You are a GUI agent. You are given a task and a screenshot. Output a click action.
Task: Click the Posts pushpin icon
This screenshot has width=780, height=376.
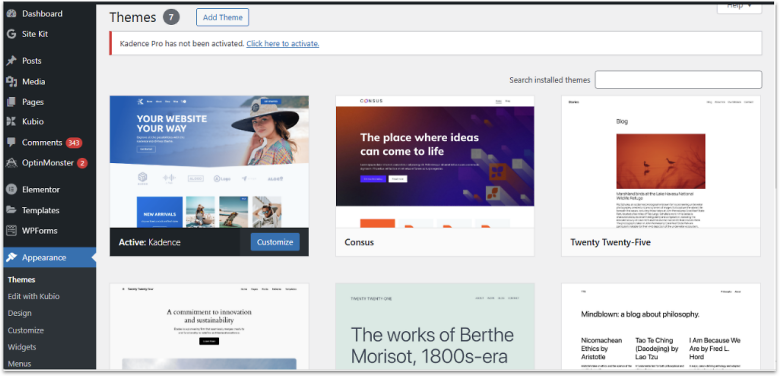coord(11,61)
